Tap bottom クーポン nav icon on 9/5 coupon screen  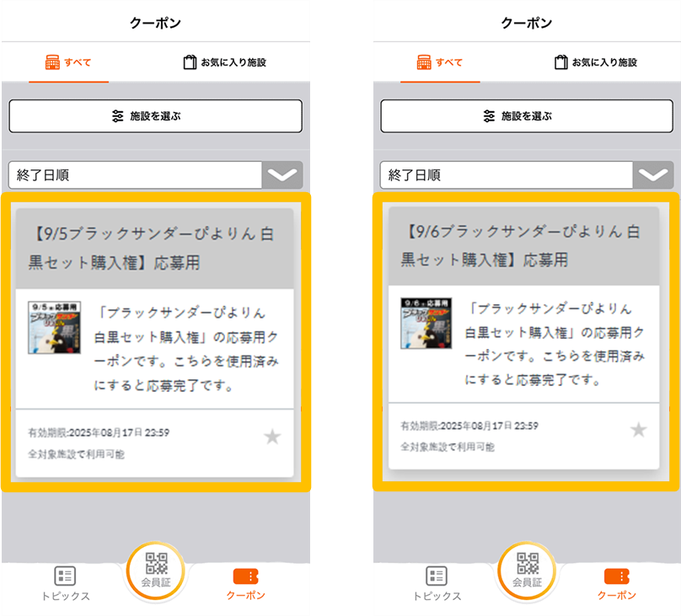point(246,584)
